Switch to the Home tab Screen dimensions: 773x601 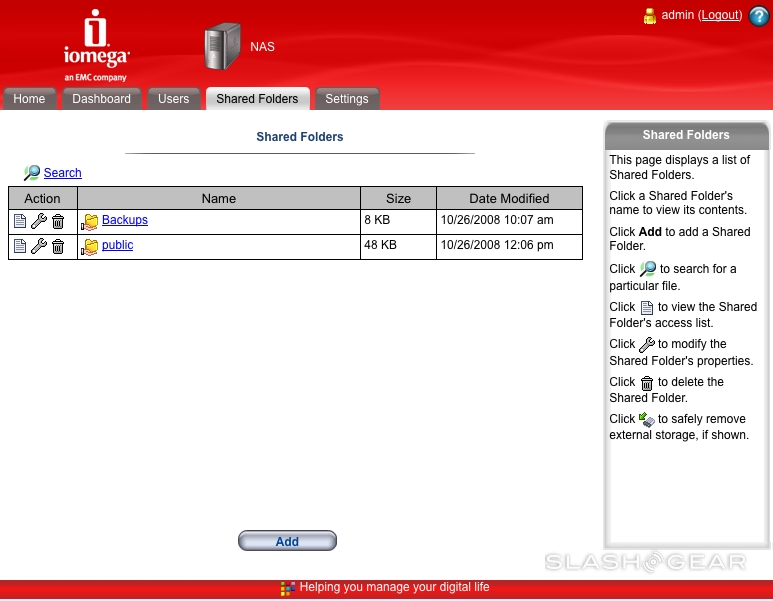[x=29, y=99]
